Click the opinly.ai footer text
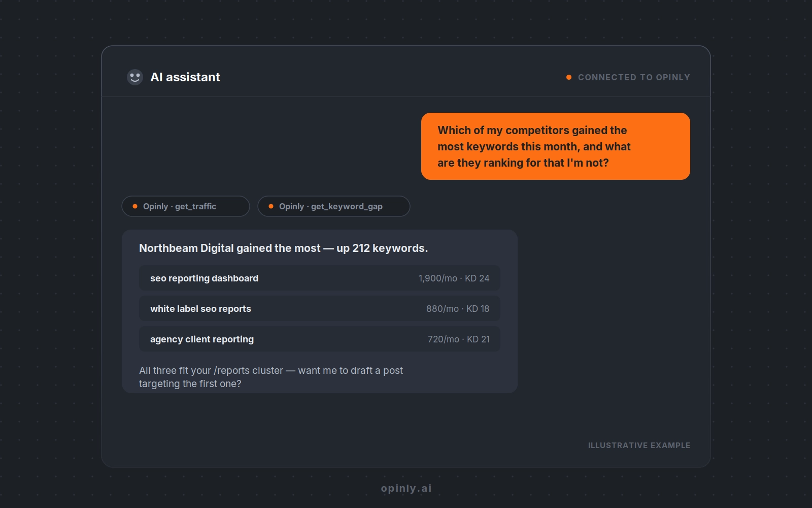Viewport: 812px width, 508px height. [406, 488]
